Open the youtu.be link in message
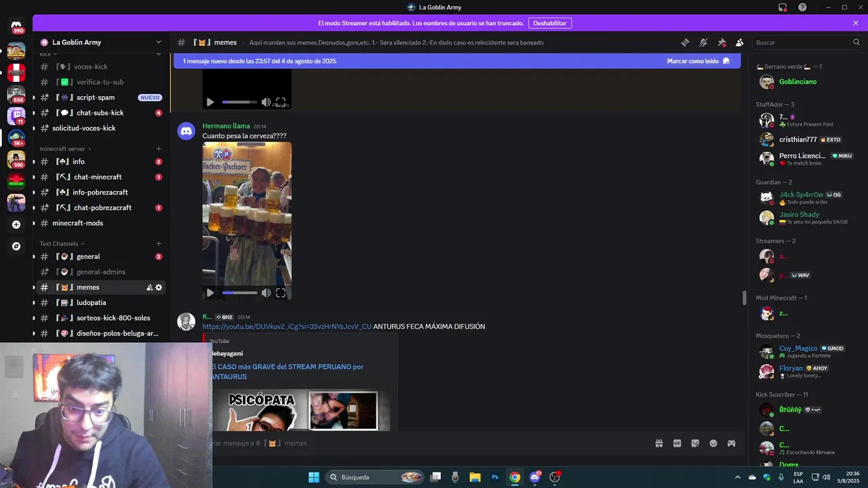The image size is (868, 488). click(x=287, y=327)
